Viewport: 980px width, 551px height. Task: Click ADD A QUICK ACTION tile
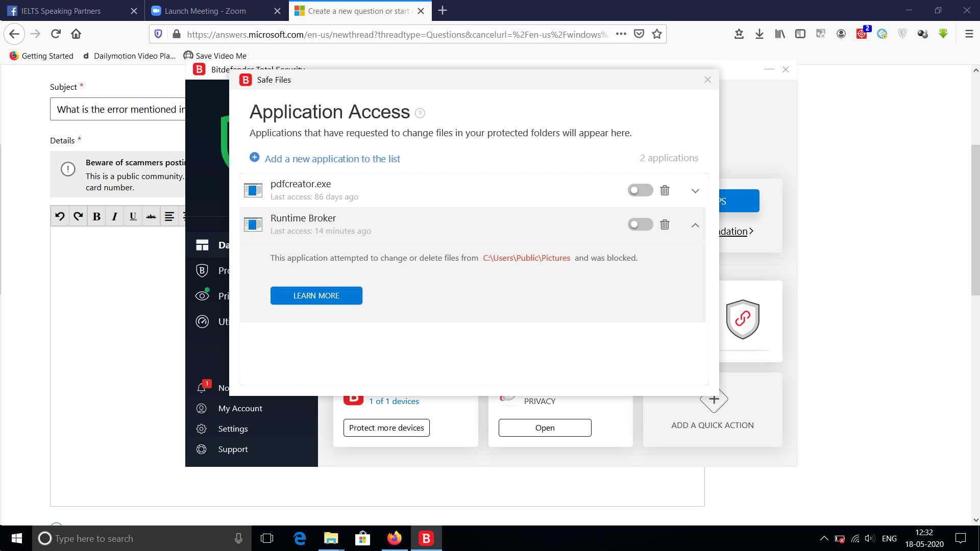(713, 411)
